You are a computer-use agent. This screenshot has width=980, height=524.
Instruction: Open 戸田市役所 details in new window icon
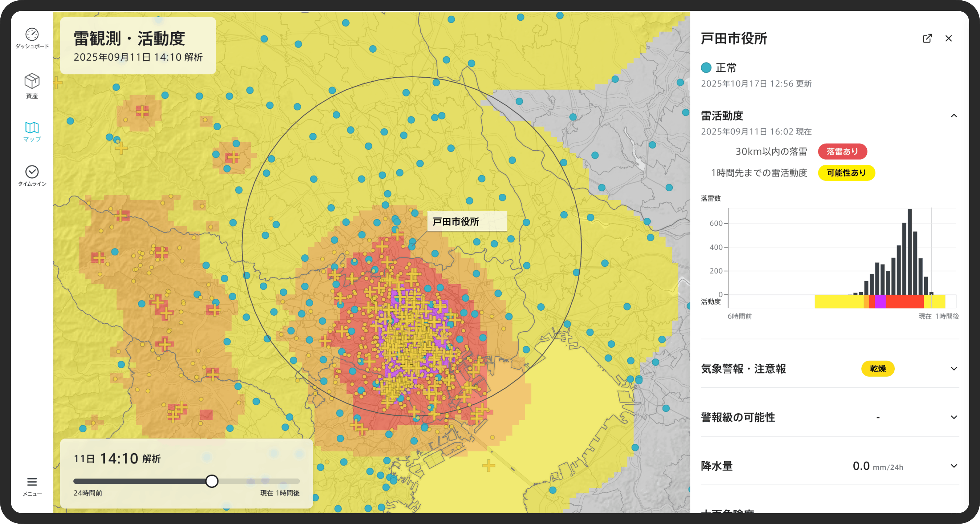[927, 38]
